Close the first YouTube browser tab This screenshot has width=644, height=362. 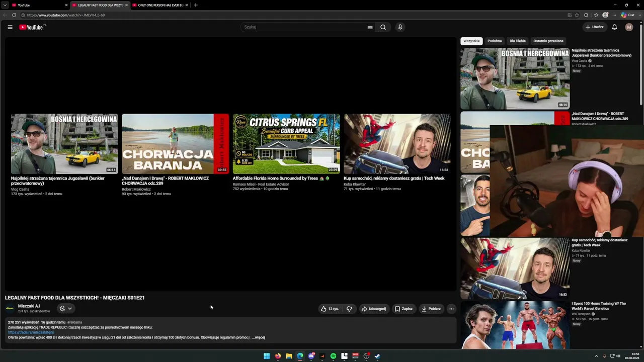[x=66, y=5]
